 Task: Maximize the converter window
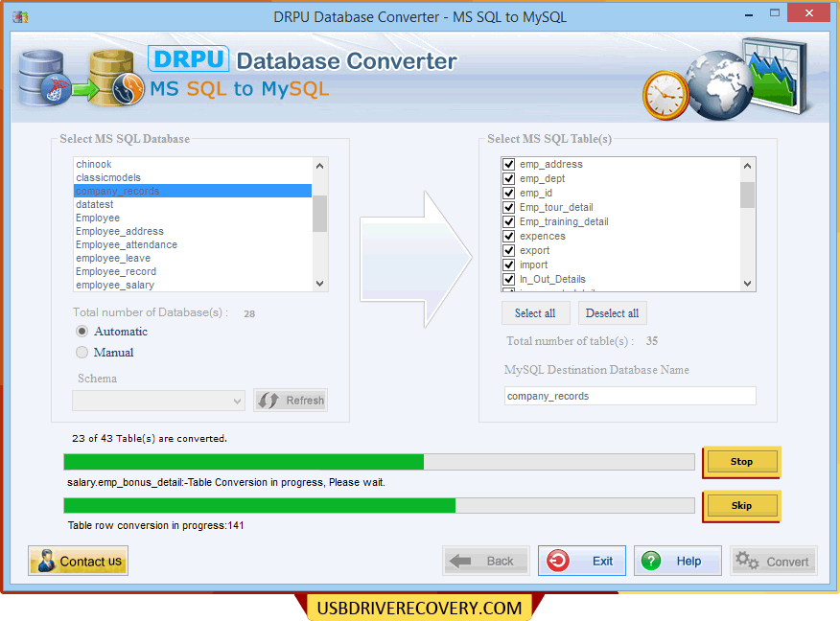775,13
